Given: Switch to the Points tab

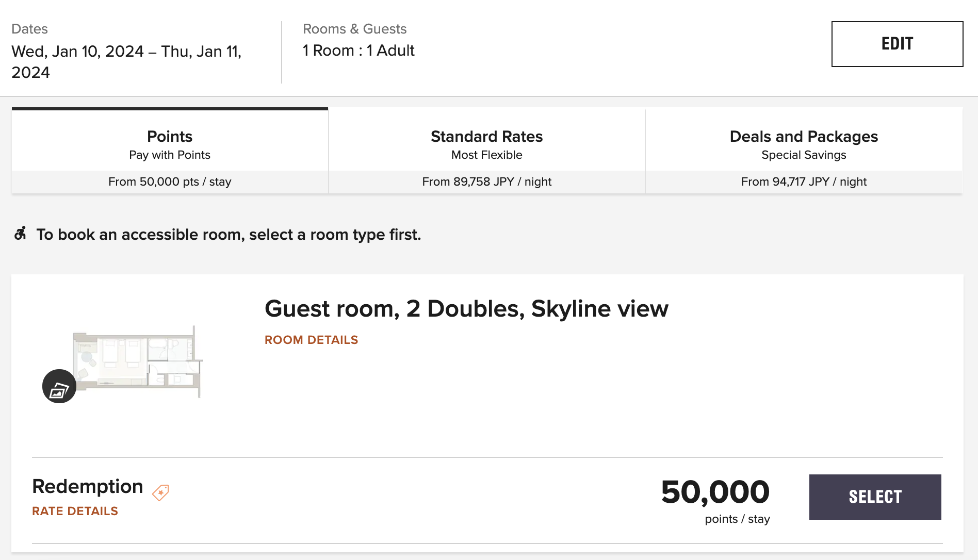Looking at the screenshot, I should (170, 151).
